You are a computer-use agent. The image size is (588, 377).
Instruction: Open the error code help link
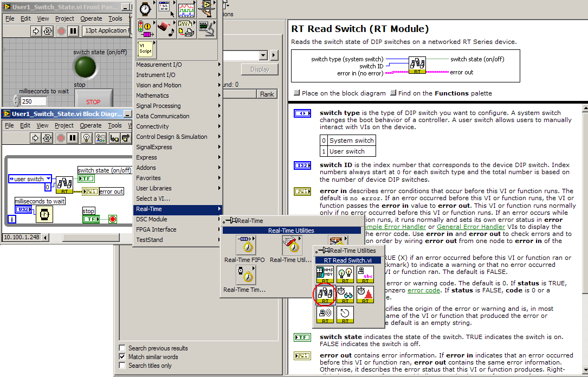click(x=423, y=290)
